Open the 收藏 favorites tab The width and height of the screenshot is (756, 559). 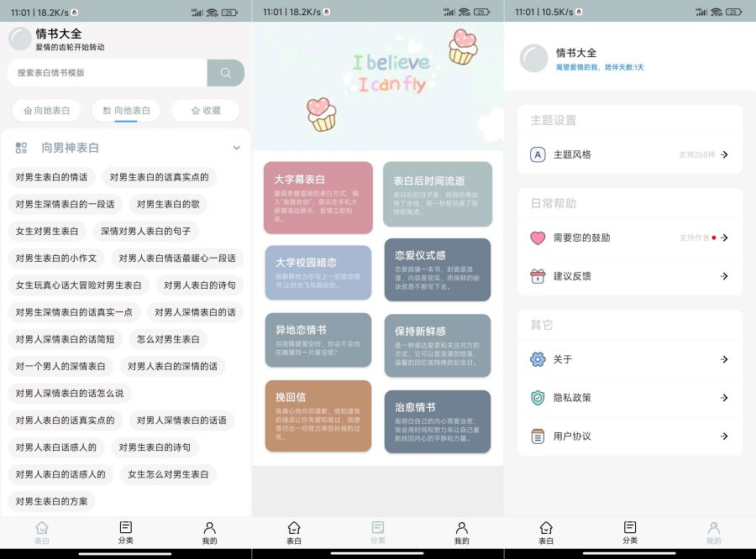(205, 110)
